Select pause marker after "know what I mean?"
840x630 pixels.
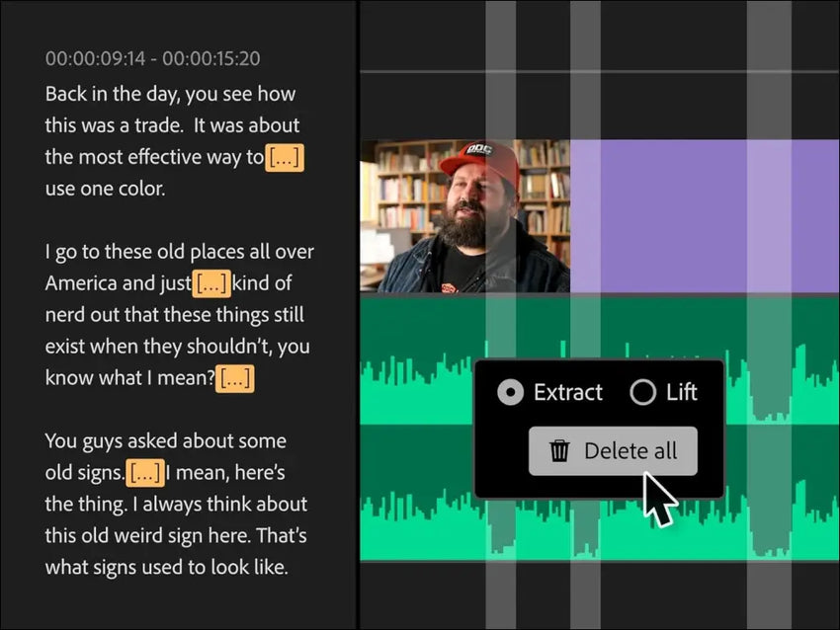point(234,378)
